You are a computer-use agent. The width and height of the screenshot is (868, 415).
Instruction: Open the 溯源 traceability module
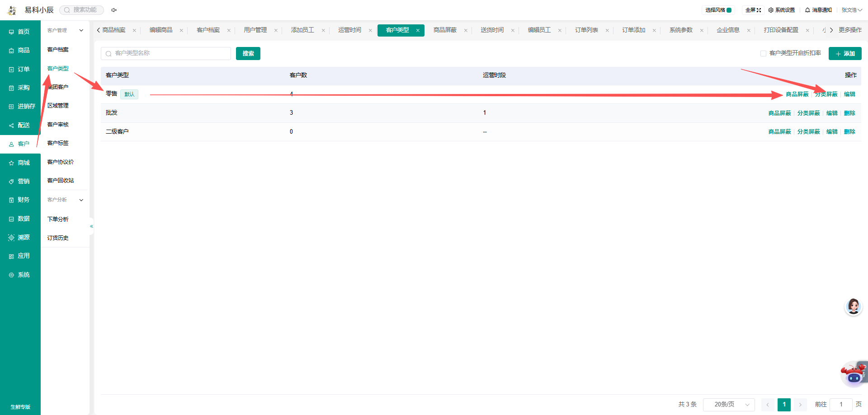[x=20, y=237]
